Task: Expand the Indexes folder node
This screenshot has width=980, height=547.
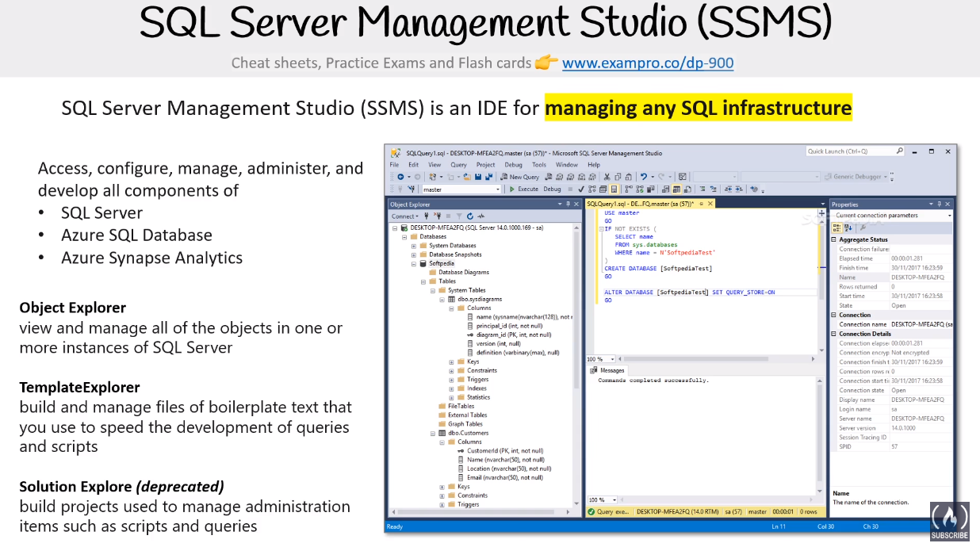Action: coord(451,388)
